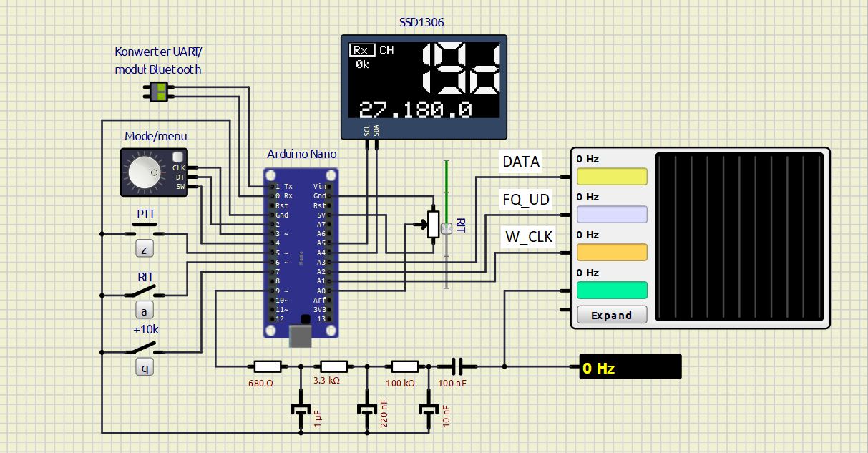Click the Mode/menu label text
Viewport: 868px width, 453px height.
point(157,136)
